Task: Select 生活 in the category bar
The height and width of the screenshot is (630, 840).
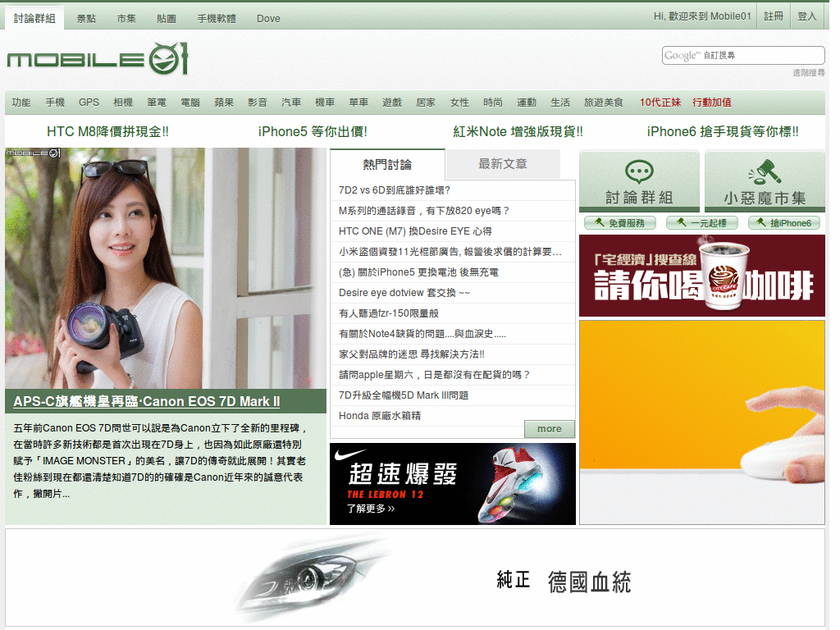Action: pyautogui.click(x=560, y=103)
